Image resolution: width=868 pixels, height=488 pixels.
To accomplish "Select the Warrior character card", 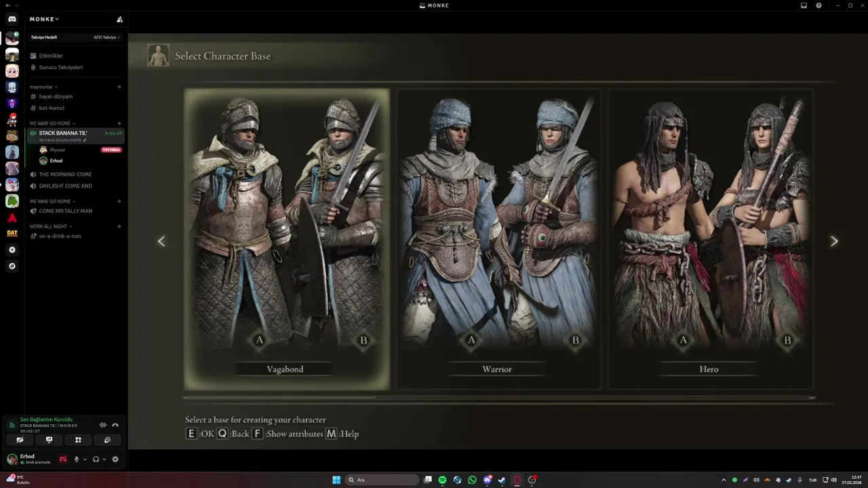I will point(498,239).
